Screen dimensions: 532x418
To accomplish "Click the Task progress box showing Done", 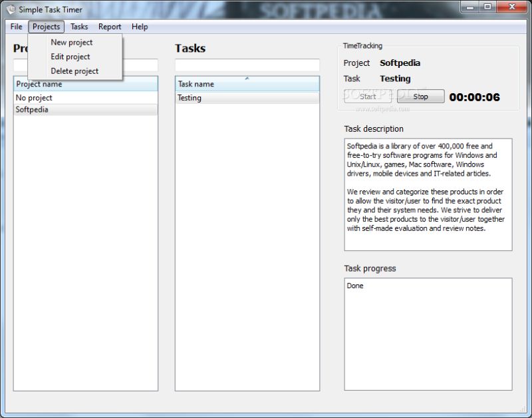I will 428,333.
